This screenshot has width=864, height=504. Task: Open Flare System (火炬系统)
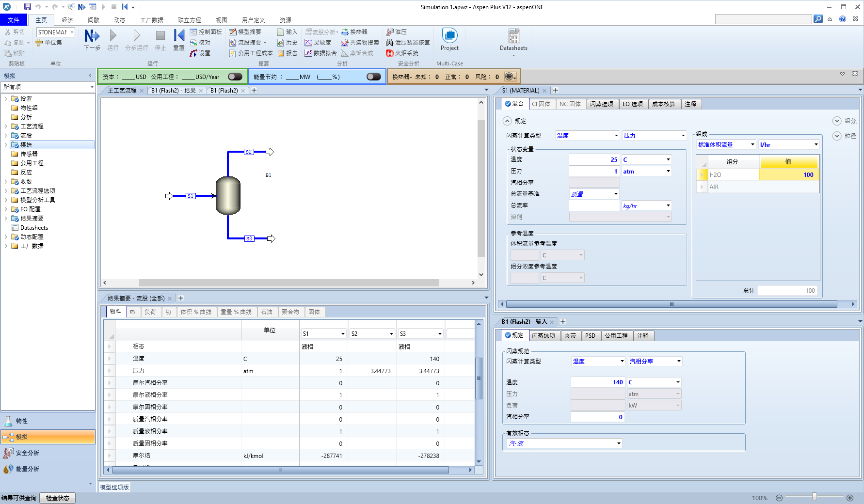402,53
